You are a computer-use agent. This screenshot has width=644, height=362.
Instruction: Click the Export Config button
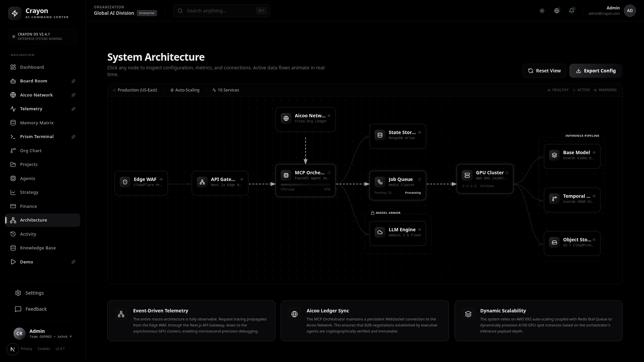(x=596, y=71)
